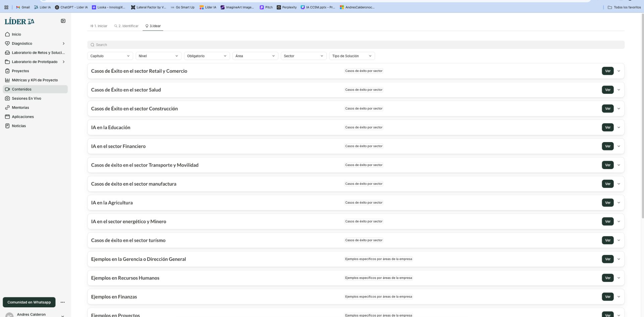Image resolution: width=644 pixels, height=317 pixels.
Task: Click the Métricas y KPI chart icon
Action: pyautogui.click(x=7, y=80)
